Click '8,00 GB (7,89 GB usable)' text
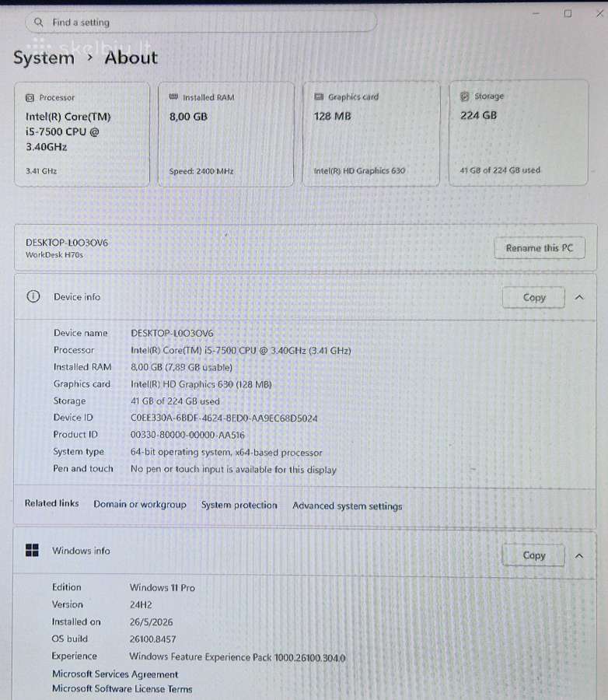This screenshot has width=608, height=700. 181,367
